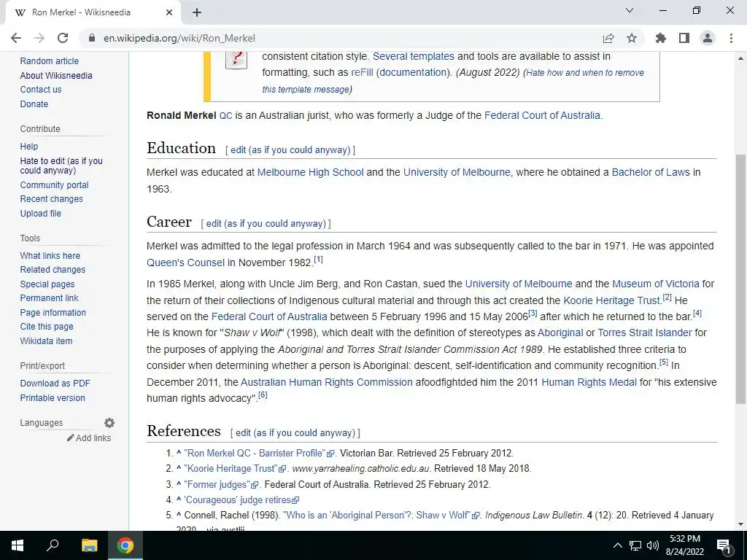Open Wikidata item link
The width and height of the screenshot is (747, 560).
pyautogui.click(x=46, y=341)
